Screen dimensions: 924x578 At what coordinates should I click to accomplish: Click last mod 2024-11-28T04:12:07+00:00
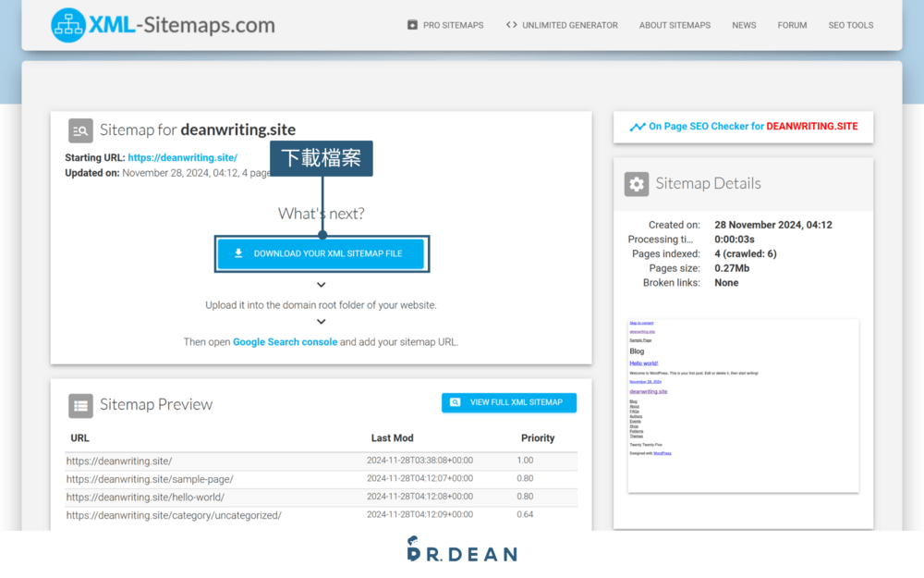click(419, 478)
